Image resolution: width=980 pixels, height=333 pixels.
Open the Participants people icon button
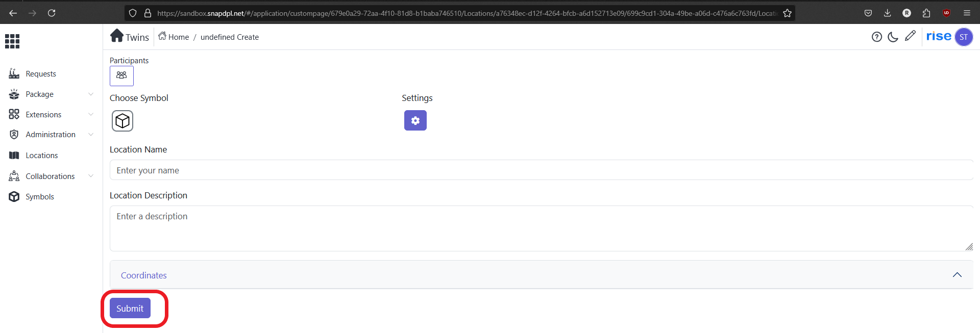pos(121,75)
